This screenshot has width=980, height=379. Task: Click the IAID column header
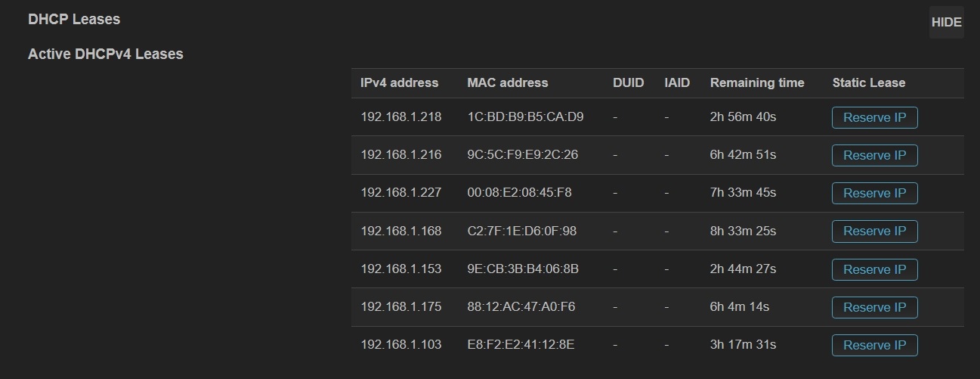677,82
